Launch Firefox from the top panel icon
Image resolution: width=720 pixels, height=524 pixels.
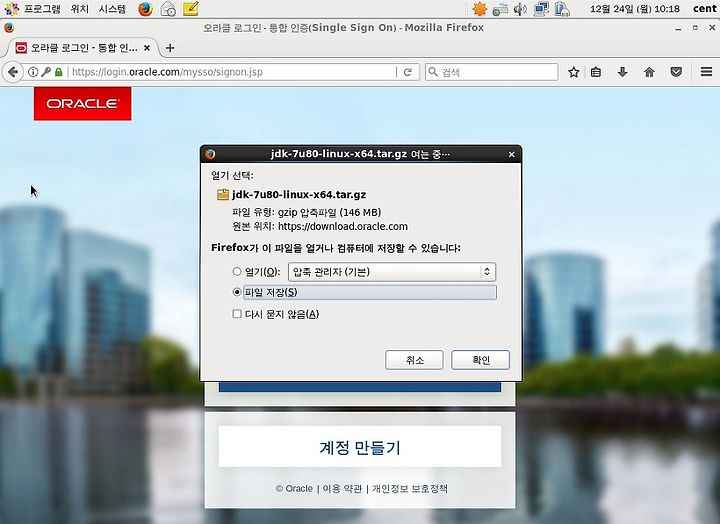pyautogui.click(x=145, y=9)
